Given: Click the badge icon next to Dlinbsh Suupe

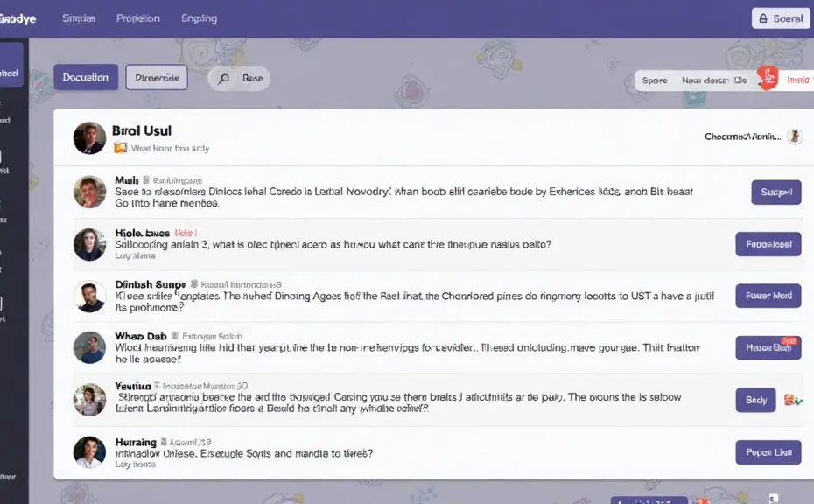Looking at the screenshot, I should (194, 283).
